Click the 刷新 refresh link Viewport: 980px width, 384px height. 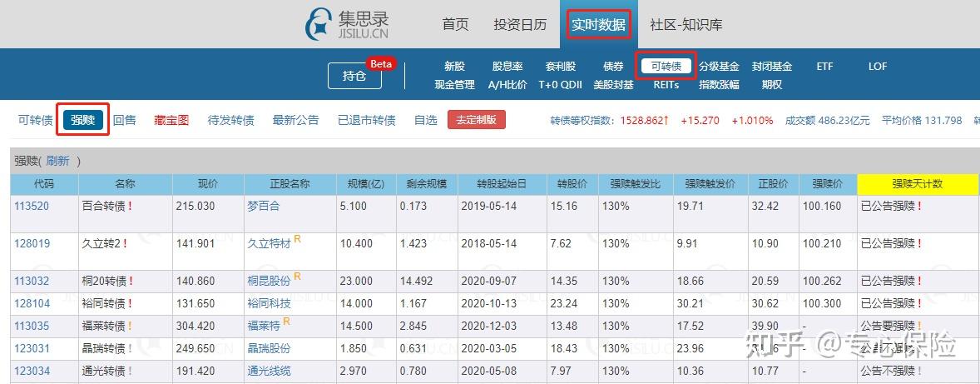[x=57, y=161]
